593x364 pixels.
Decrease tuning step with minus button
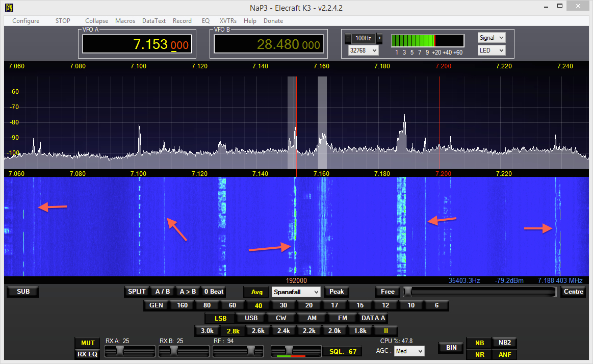click(x=348, y=38)
